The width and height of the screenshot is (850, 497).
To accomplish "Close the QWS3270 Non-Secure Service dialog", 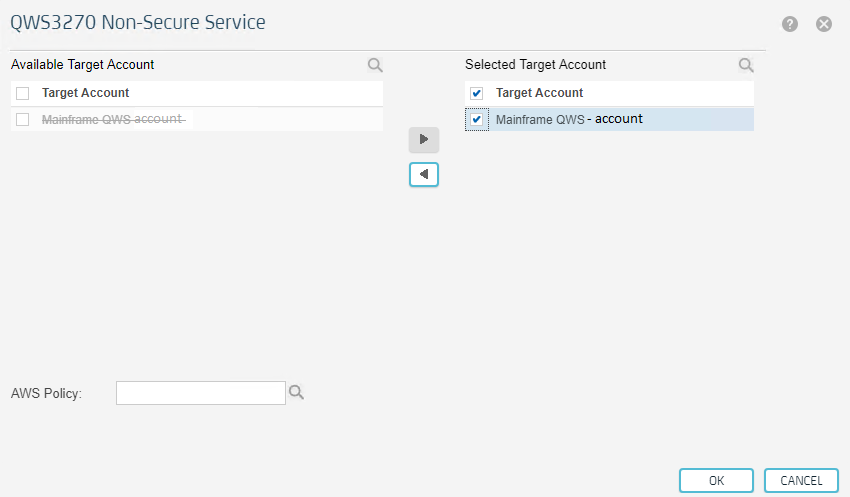I will coord(824,24).
